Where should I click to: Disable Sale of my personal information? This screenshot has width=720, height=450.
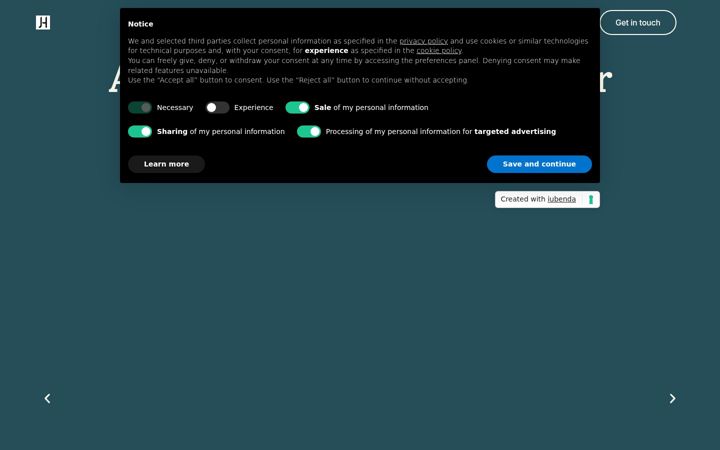(x=297, y=107)
